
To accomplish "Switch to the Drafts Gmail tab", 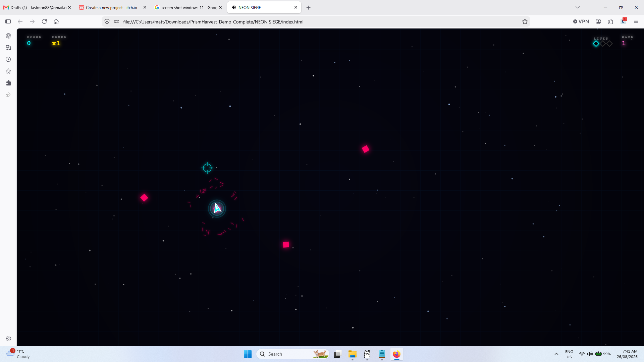I will (x=37, y=7).
